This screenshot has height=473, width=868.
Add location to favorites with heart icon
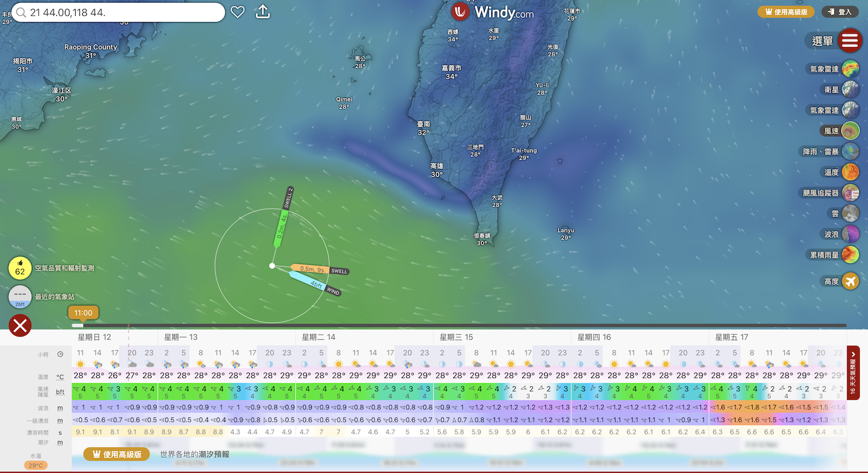coord(238,12)
